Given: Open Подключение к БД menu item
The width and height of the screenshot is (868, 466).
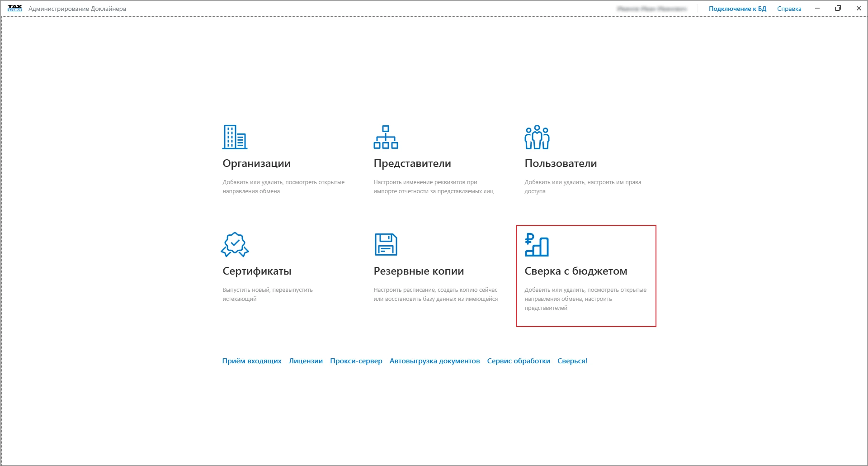Looking at the screenshot, I should [737, 9].
